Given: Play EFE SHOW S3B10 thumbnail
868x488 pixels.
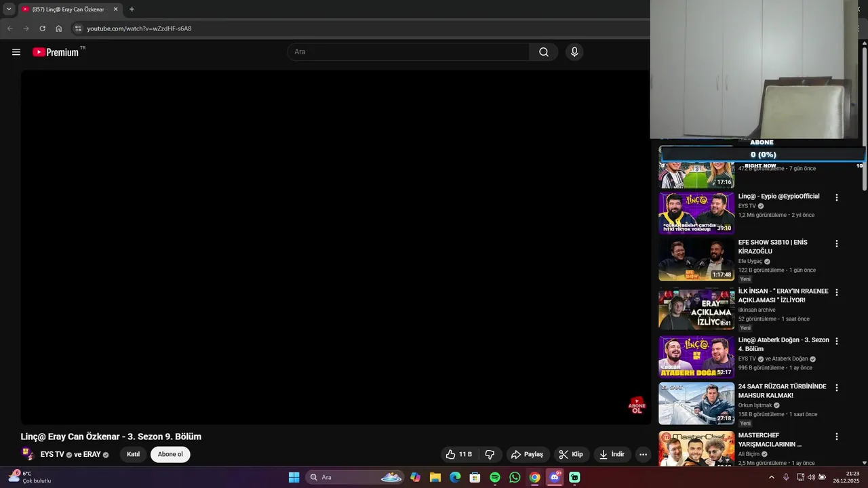Looking at the screenshot, I should click(x=696, y=260).
